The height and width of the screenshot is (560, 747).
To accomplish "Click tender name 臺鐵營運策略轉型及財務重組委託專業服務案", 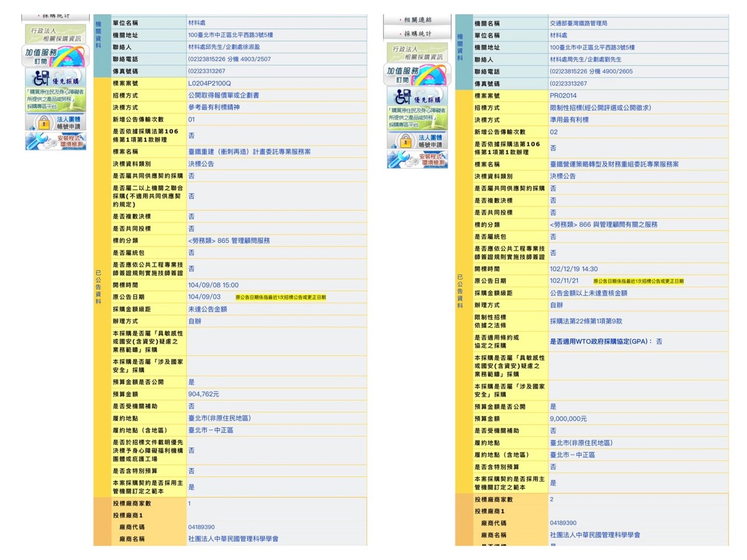I will tap(614, 164).
